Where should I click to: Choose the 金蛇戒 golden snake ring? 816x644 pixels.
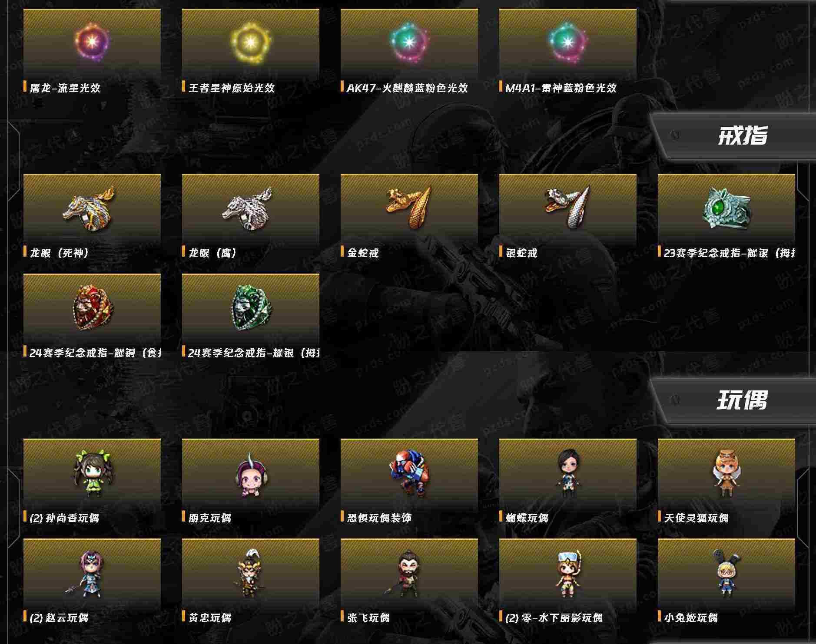pyautogui.click(x=408, y=208)
